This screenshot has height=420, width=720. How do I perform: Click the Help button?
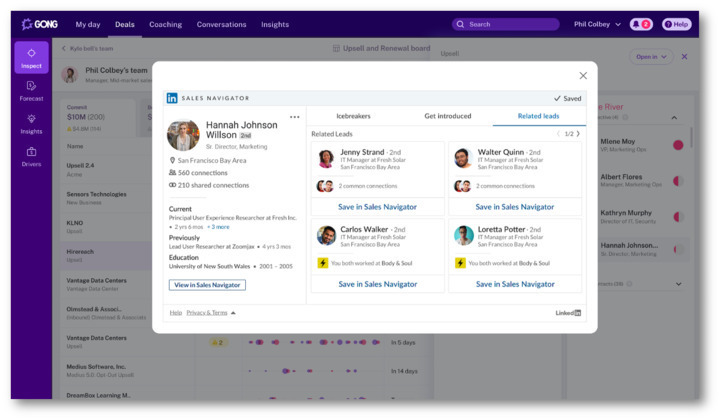pos(677,24)
